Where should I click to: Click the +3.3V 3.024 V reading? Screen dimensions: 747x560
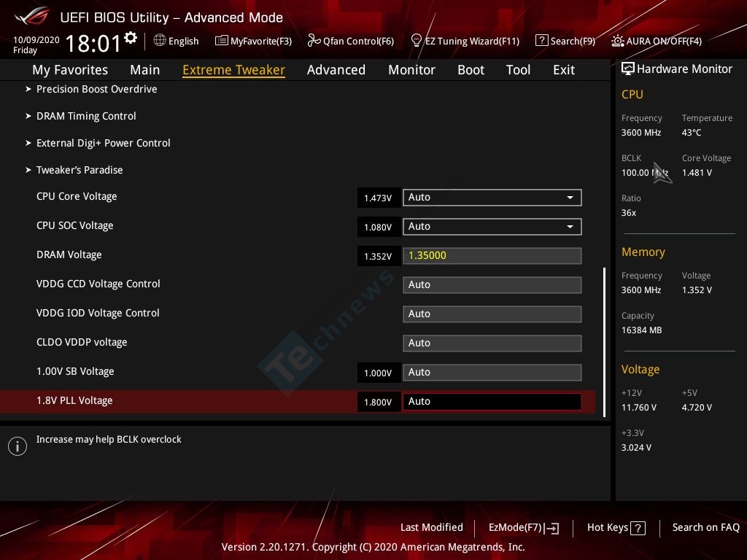pos(636,447)
